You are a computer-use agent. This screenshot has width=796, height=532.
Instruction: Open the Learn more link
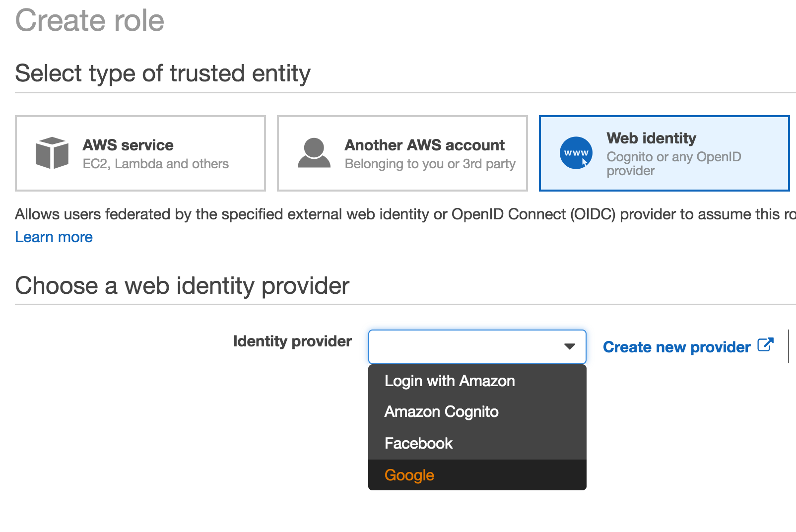point(54,237)
